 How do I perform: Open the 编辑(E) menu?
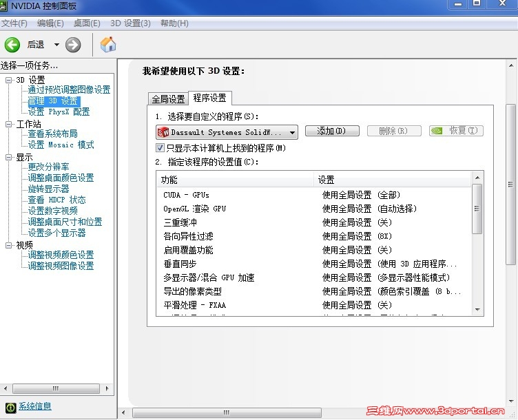50,23
